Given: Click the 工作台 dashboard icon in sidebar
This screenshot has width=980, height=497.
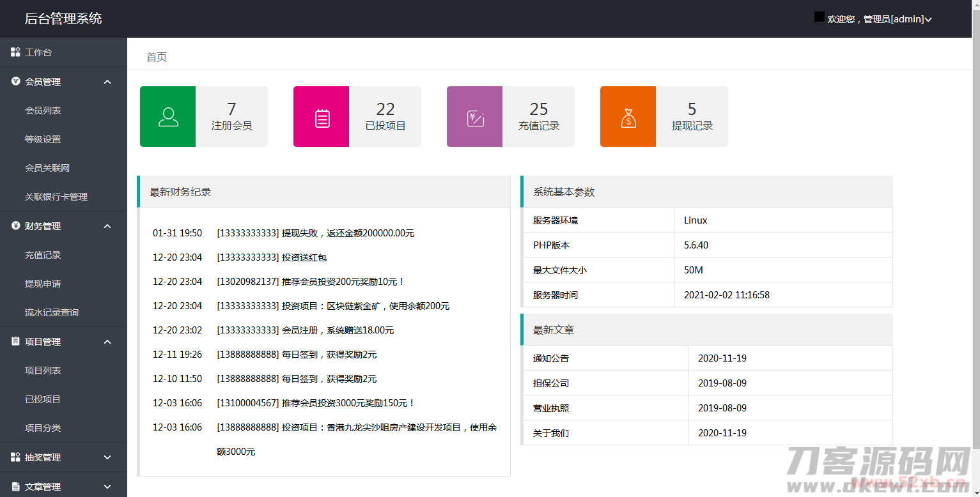Looking at the screenshot, I should 15,52.
